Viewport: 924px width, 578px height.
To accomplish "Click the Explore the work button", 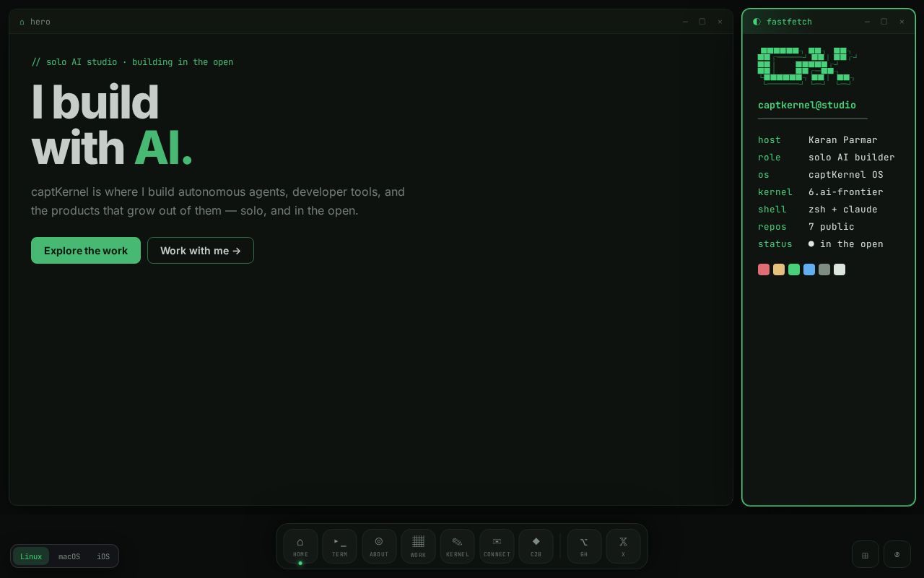I will point(86,251).
